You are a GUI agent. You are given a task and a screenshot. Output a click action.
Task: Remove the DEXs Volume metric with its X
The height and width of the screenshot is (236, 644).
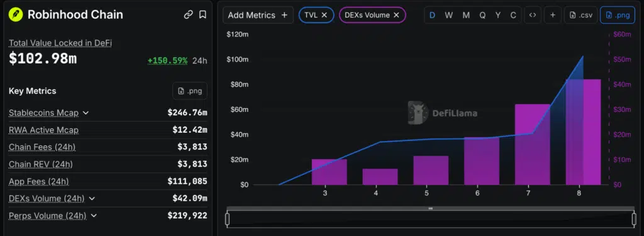(396, 15)
